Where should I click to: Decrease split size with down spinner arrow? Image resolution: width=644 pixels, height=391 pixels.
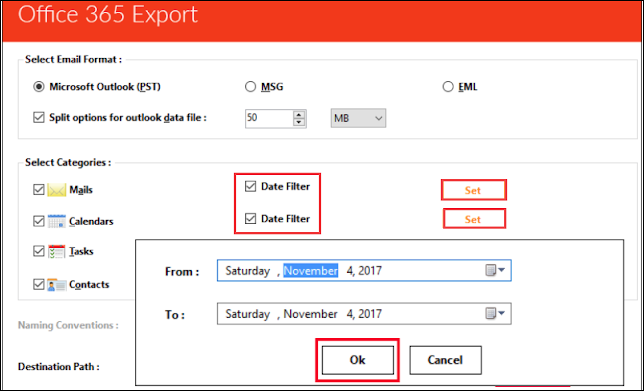[299, 122]
